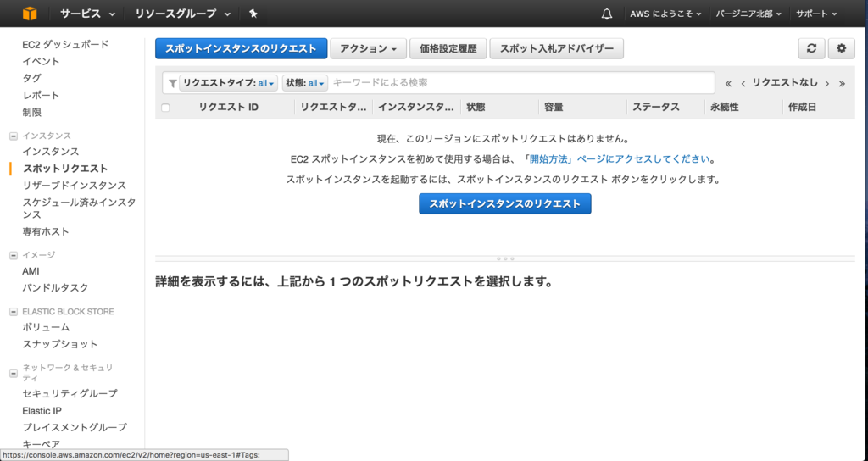Open the サポート menu
The height and width of the screenshot is (461, 868).
coord(816,14)
